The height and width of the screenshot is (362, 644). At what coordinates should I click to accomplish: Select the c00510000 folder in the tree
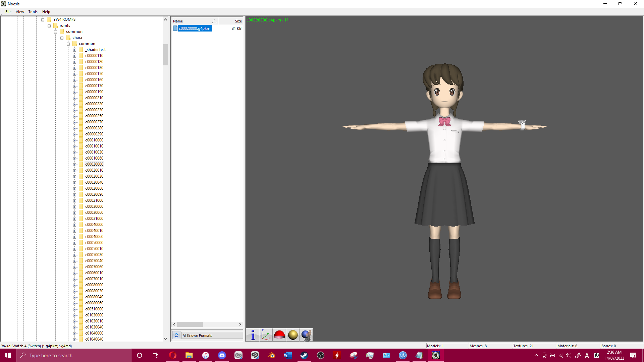click(94, 309)
